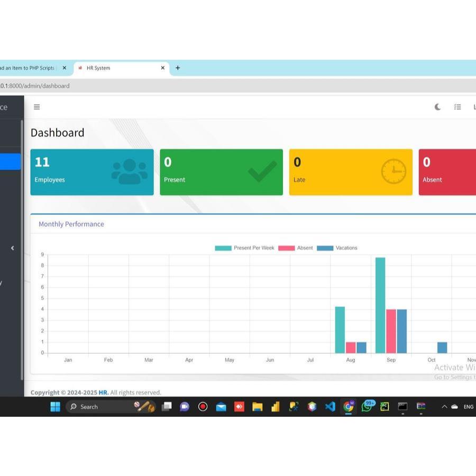Toggle dark mode moon icon

pyautogui.click(x=437, y=107)
